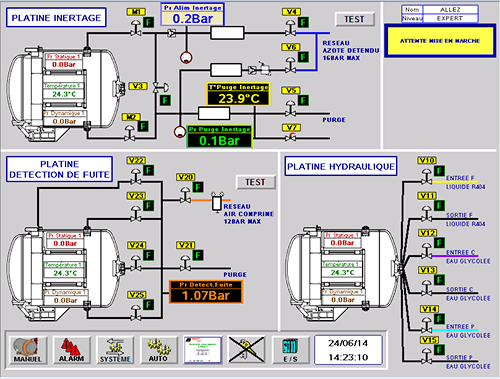The height and width of the screenshot is (379, 500).
Task: Click the V20 valve symbol
Action: point(185,196)
